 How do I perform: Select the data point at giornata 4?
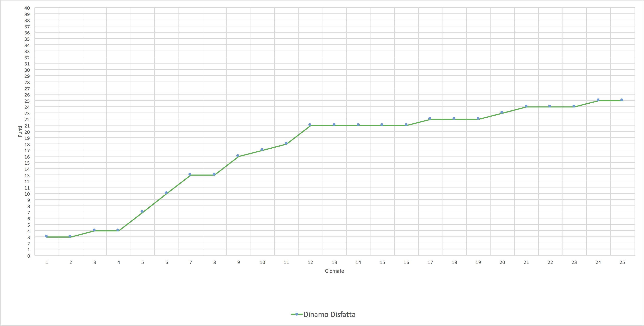pos(118,230)
